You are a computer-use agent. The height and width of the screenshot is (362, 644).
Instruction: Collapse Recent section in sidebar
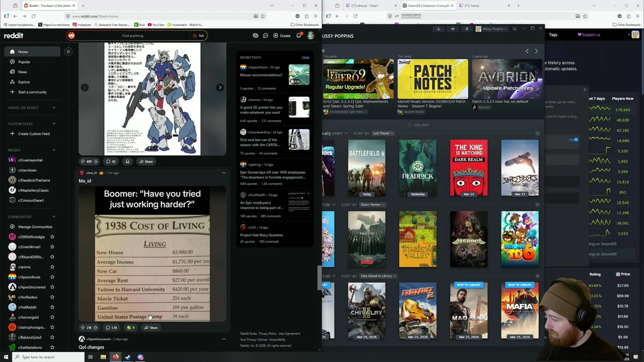tap(54, 150)
